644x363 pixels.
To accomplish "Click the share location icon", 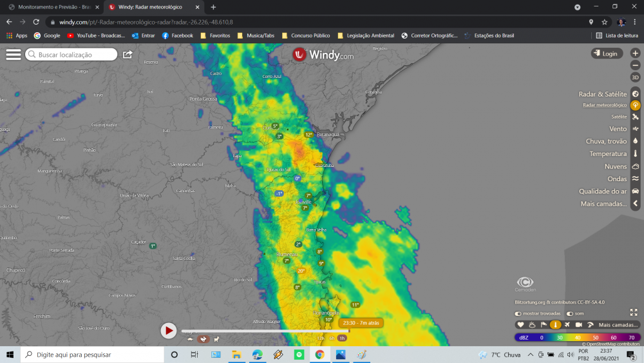I will point(128,54).
